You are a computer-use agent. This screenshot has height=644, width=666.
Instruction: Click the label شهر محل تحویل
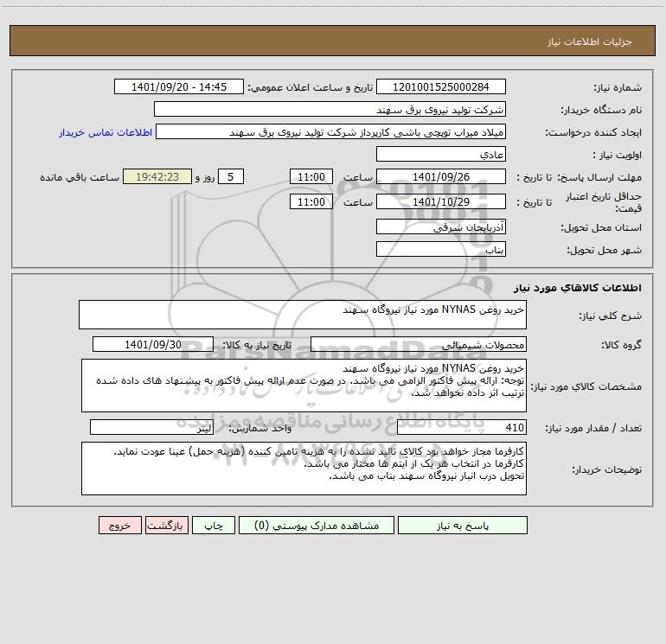pyautogui.click(x=604, y=251)
